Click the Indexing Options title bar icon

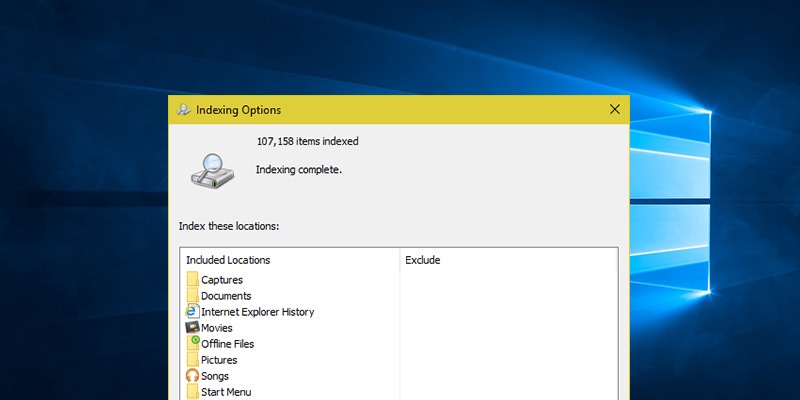click(184, 110)
